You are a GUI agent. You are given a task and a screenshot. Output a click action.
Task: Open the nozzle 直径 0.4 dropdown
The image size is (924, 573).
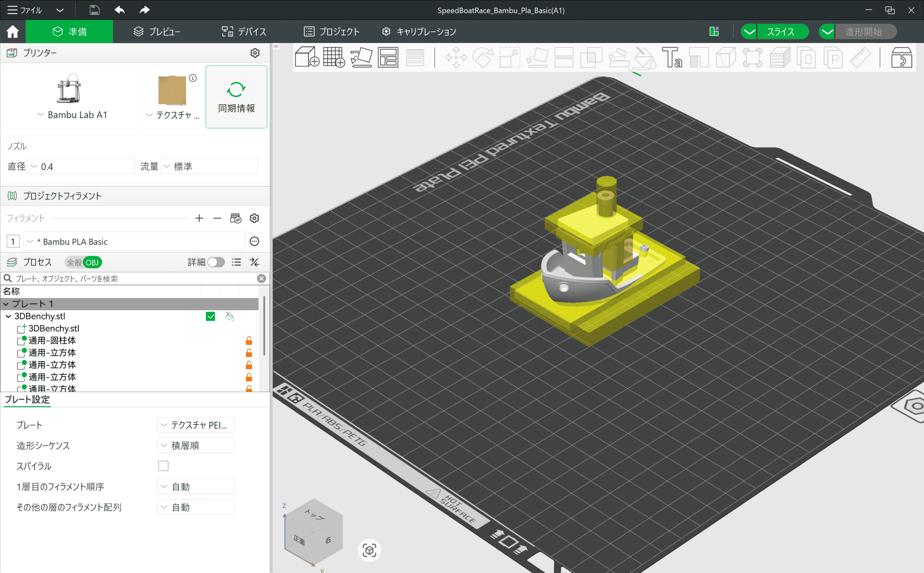tap(82, 166)
